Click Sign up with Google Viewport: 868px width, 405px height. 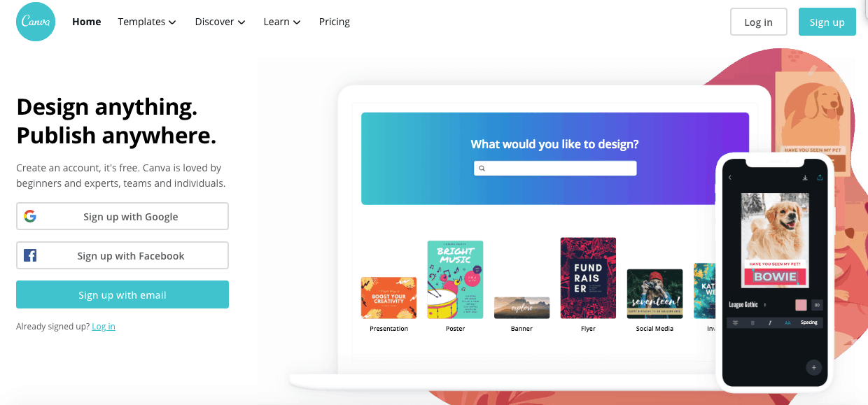[x=122, y=216]
